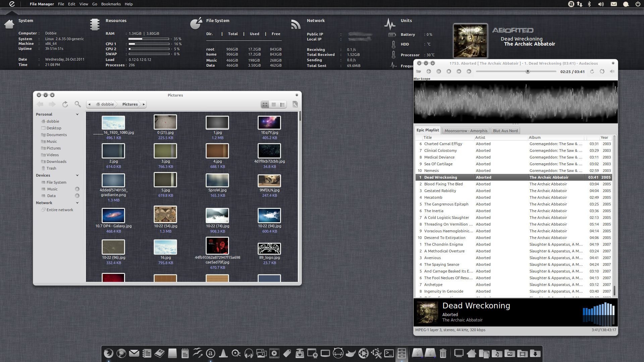Open the Ubuntu logo dock icon
This screenshot has width=644, height=362.
tap(363, 353)
